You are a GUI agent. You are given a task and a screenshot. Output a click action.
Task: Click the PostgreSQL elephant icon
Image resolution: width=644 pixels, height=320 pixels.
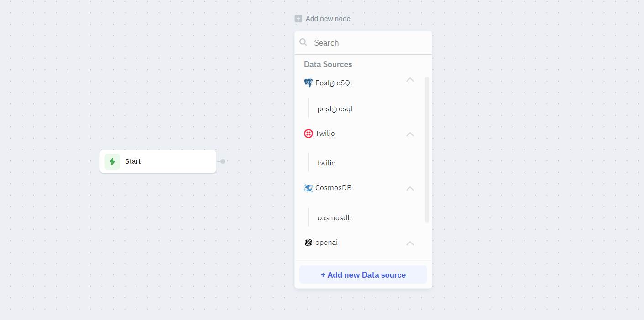point(309,83)
